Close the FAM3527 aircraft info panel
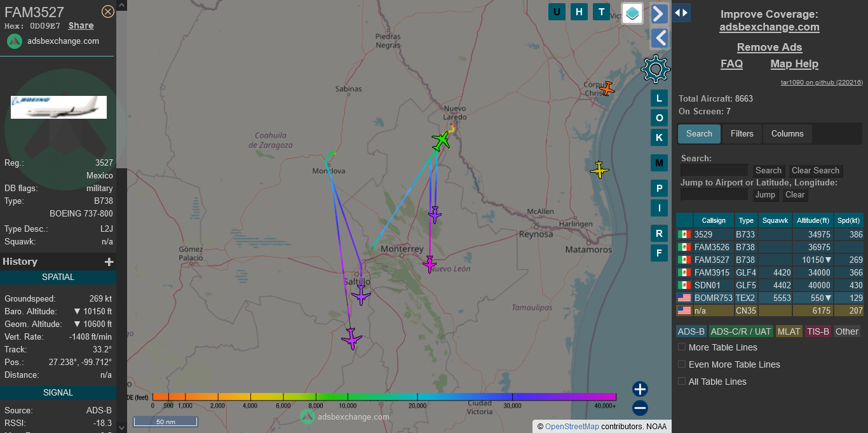The width and height of the screenshot is (868, 433). (x=108, y=11)
